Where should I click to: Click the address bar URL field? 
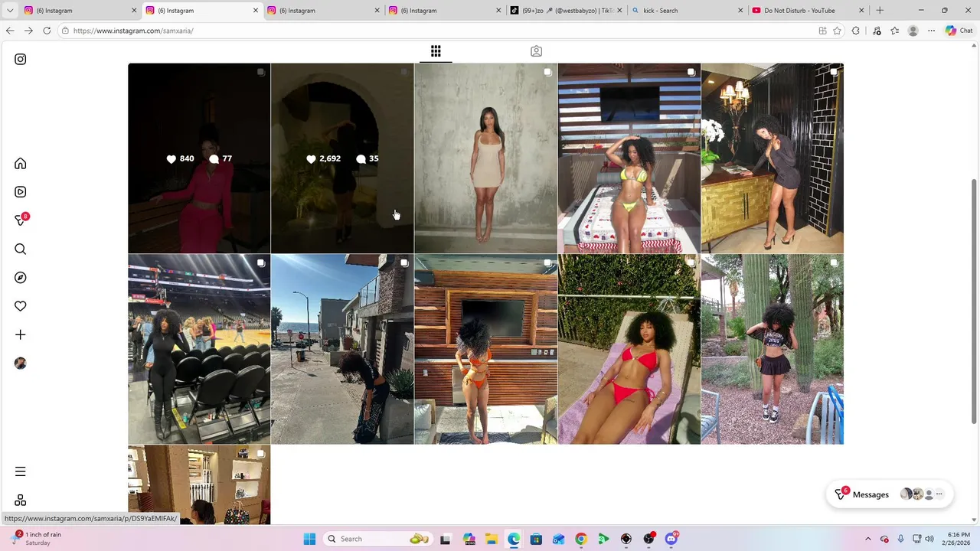tap(436, 31)
